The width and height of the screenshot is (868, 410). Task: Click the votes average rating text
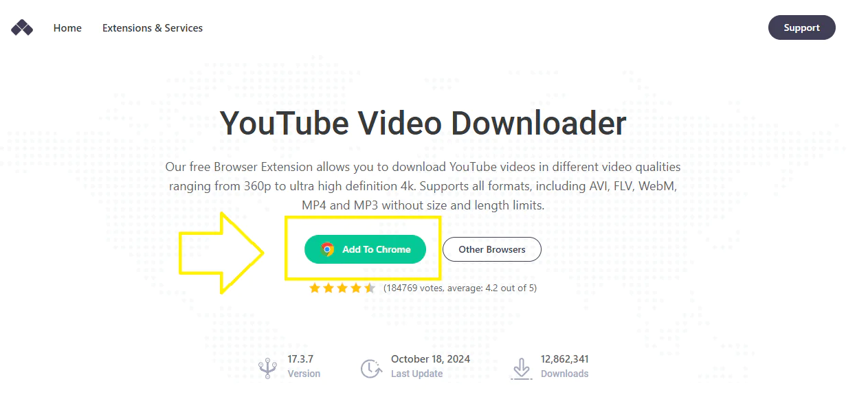pos(460,288)
